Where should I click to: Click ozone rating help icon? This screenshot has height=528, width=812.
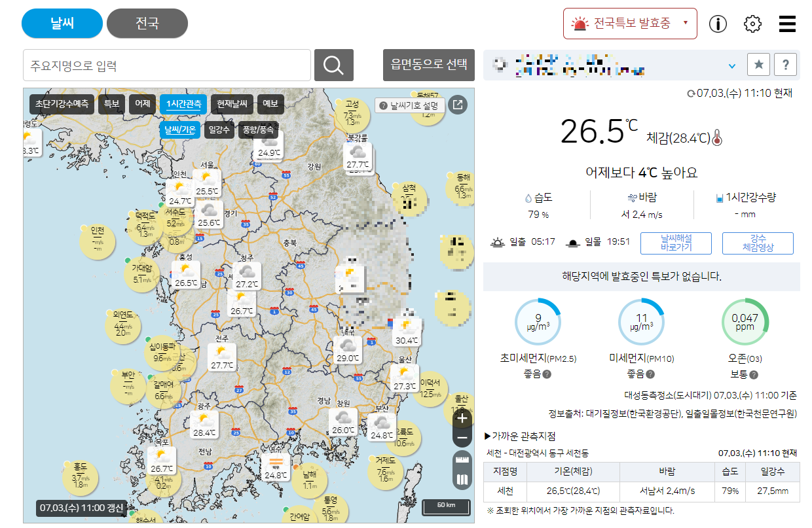coord(754,375)
